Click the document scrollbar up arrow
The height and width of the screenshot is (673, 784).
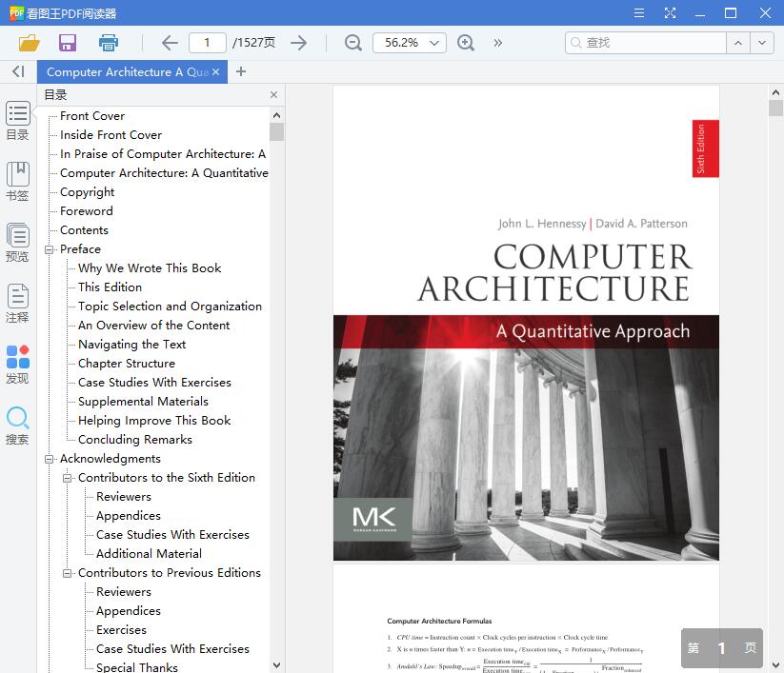775,92
